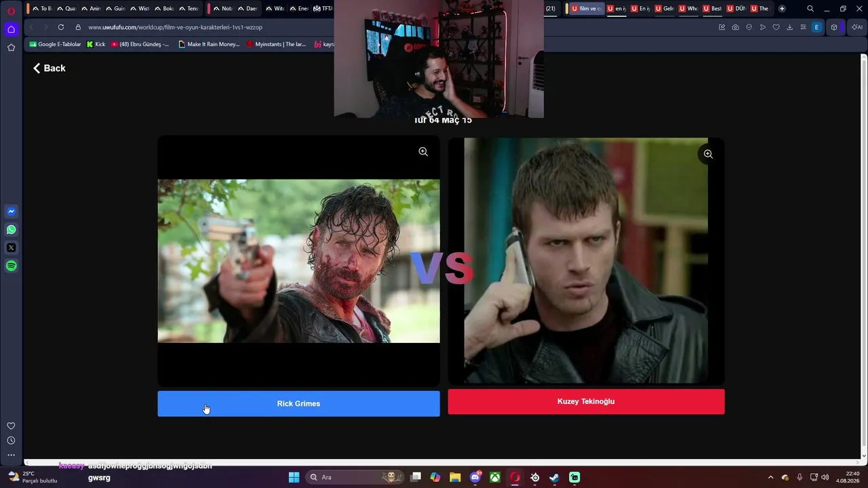
Task: Search open tabs with magnifier icon
Action: pos(810,9)
